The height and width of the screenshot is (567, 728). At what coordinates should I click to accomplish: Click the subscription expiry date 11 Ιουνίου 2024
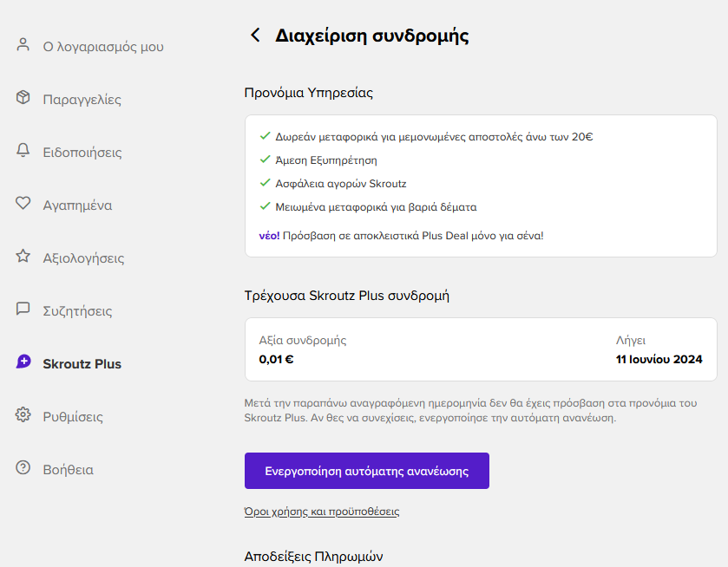[659, 360]
